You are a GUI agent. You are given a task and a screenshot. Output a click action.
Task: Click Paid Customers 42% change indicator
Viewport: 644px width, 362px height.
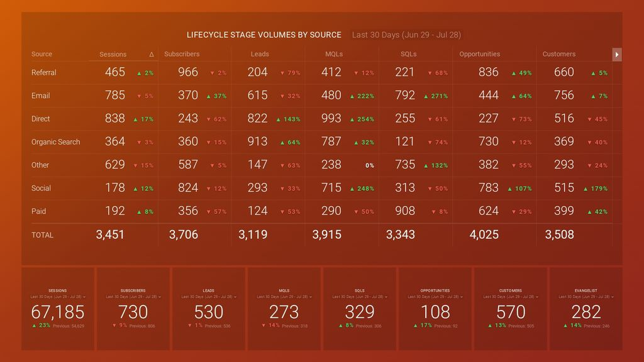597,212
